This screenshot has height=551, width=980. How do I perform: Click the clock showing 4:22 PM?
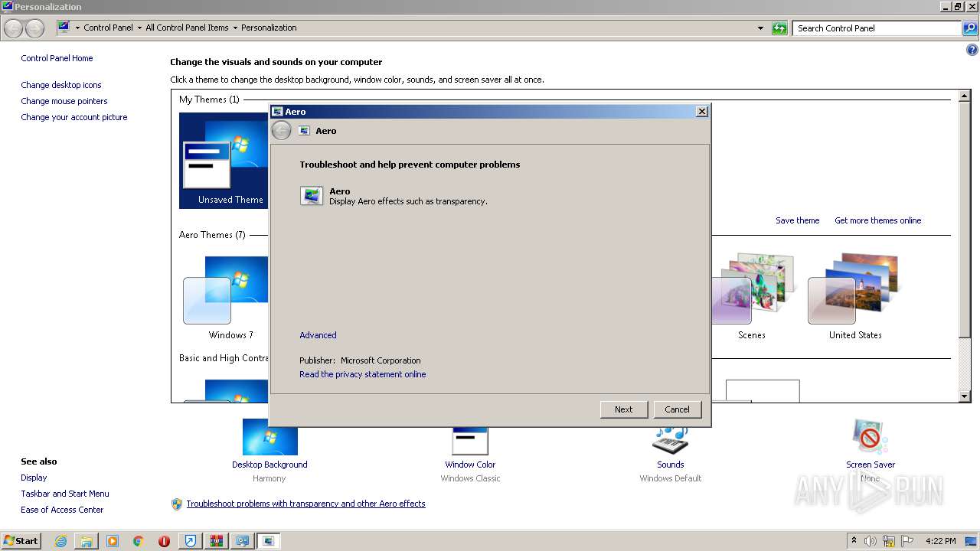(x=940, y=541)
